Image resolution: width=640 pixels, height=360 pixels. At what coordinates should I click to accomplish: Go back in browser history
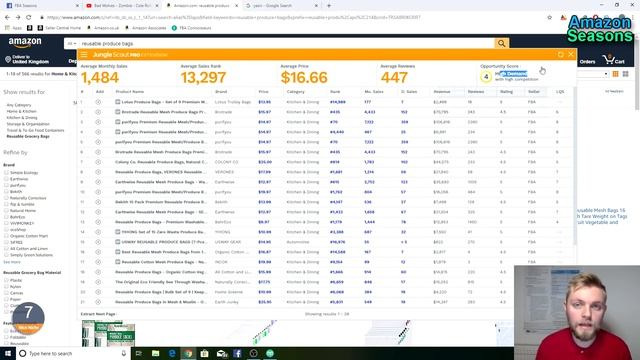coord(7,17)
